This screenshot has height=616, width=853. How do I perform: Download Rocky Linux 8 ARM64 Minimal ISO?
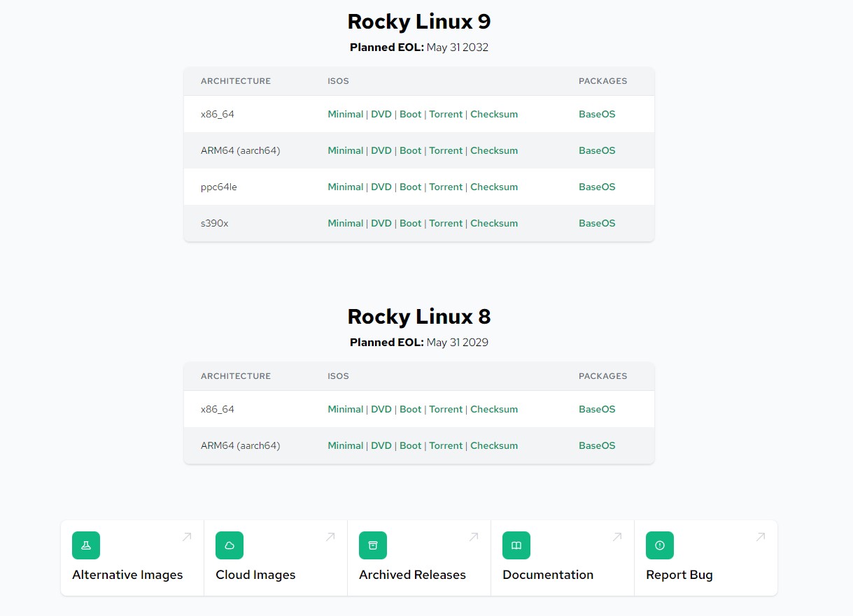[346, 445]
